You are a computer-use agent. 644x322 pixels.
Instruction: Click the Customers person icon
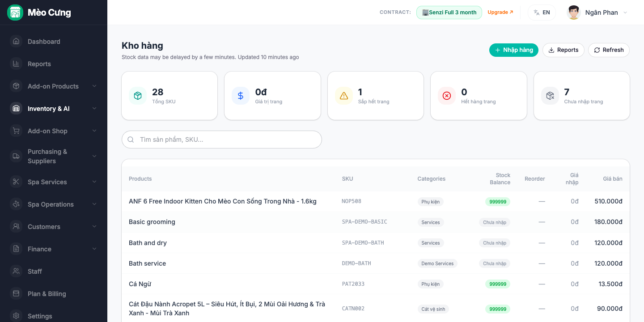[x=16, y=226]
